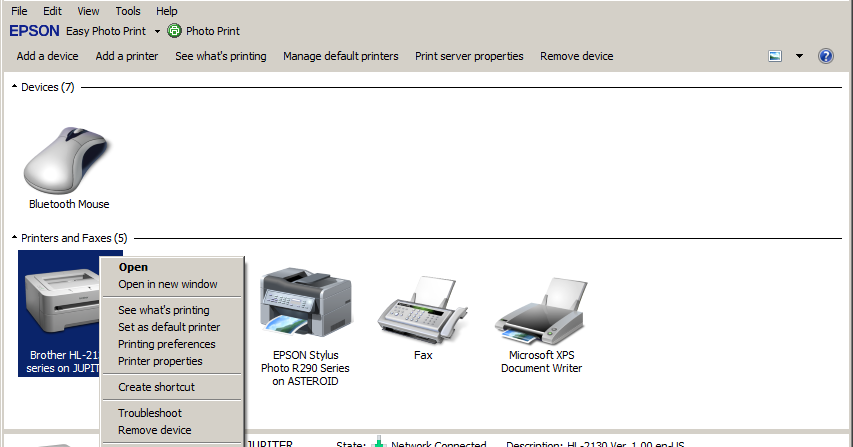Click Microsoft XPS Document Writer label
Screen dimensions: 853x447
click(542, 362)
